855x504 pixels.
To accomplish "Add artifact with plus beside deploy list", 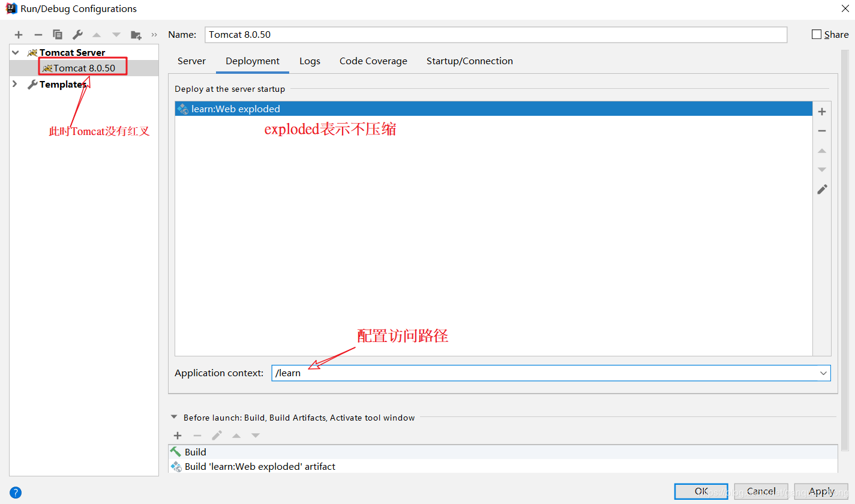I will coord(822,112).
